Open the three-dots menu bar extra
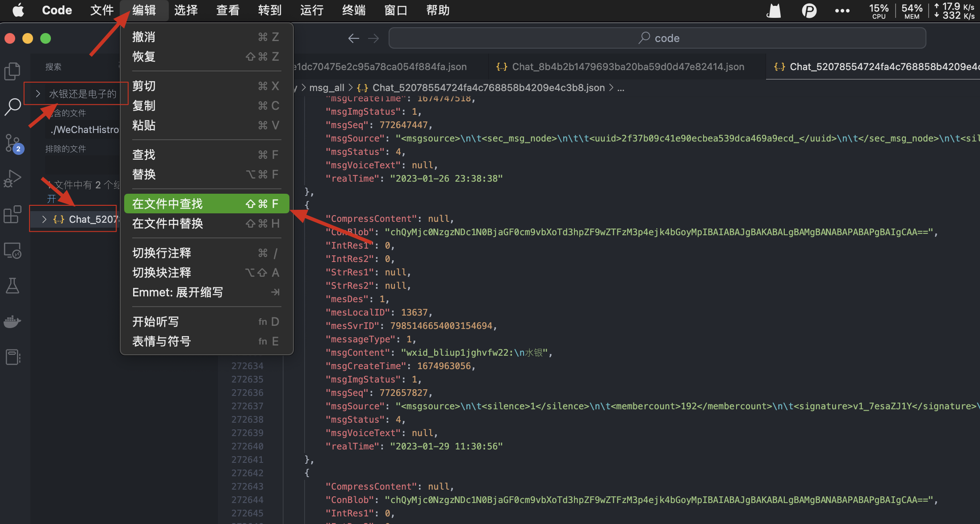Image resolution: width=980 pixels, height=524 pixels. [x=842, y=11]
